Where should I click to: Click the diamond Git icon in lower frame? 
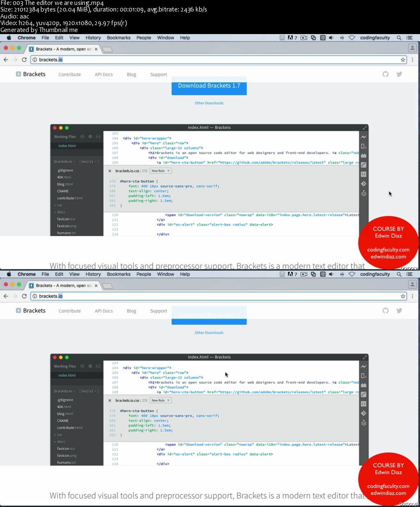click(x=363, y=413)
